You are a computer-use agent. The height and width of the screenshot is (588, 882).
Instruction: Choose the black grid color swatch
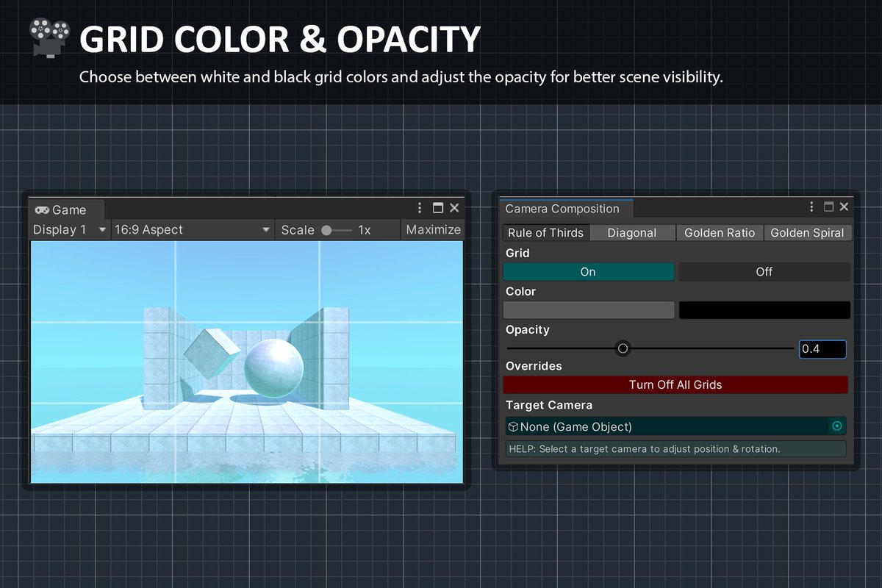[764, 310]
